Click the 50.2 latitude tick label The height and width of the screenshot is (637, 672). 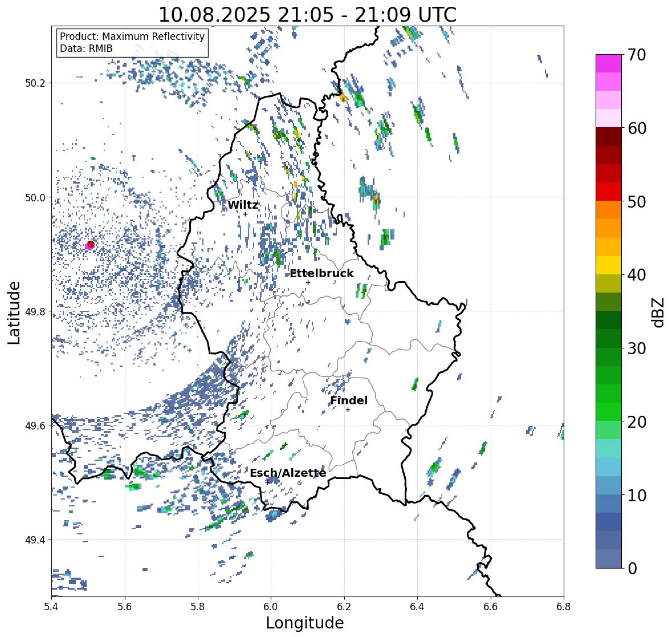(35, 83)
